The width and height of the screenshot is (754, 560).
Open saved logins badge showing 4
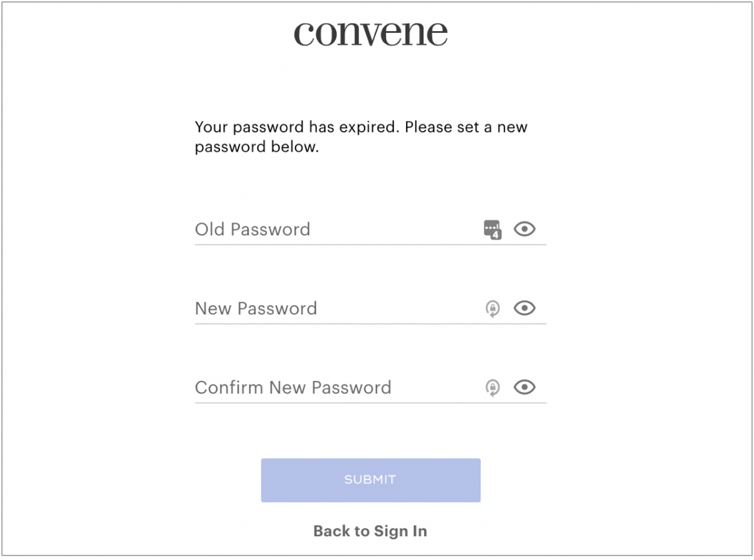493,230
